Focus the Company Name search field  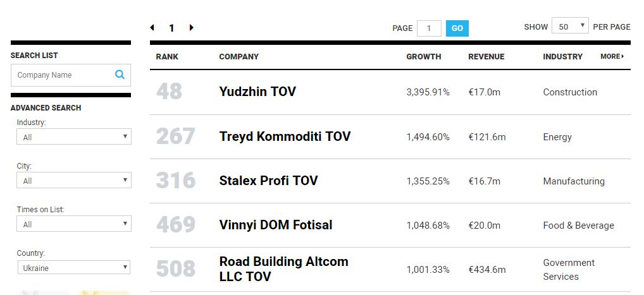tap(62, 75)
